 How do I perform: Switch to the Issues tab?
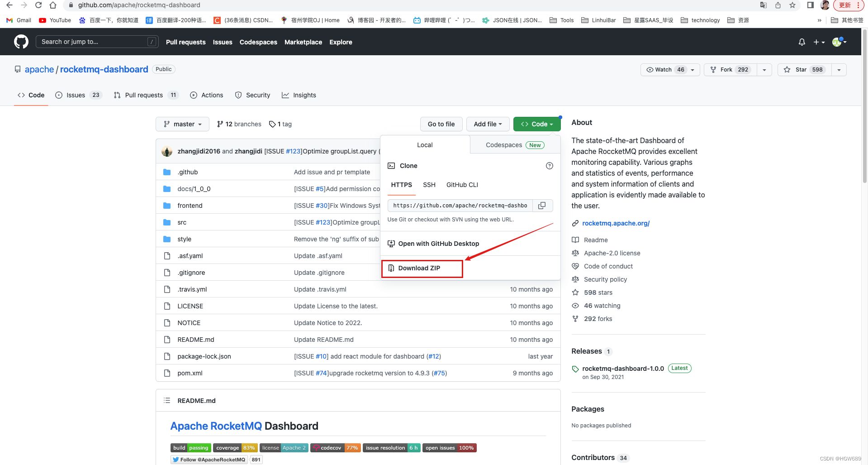[78, 95]
